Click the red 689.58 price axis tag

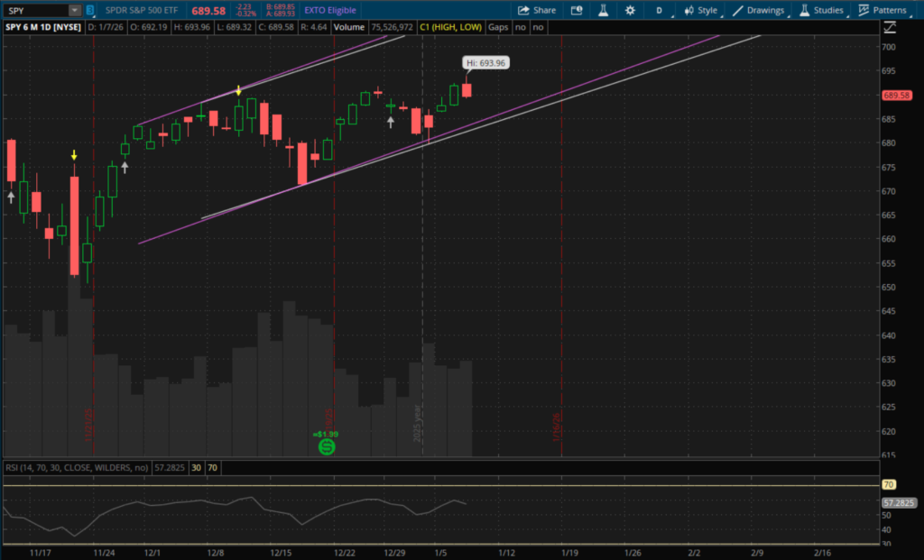[x=897, y=96]
